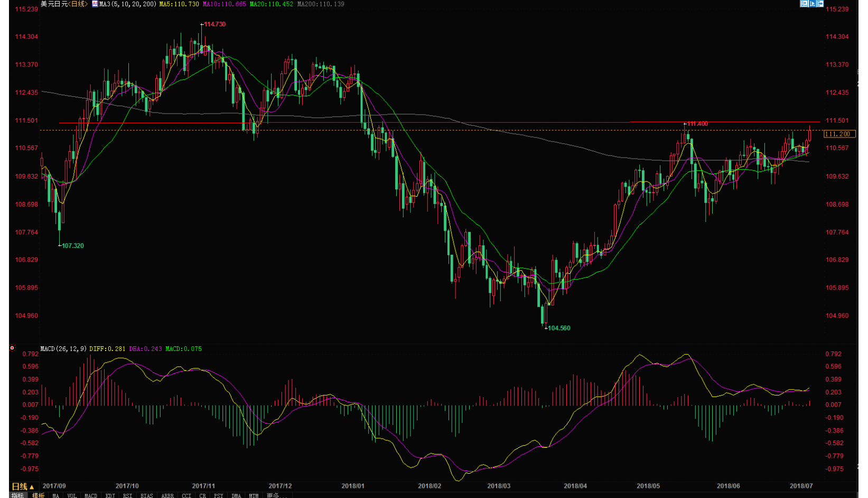Click the first blue axis-scale icon at top right
Viewport: 868px width, 498px height.
tap(804, 4)
